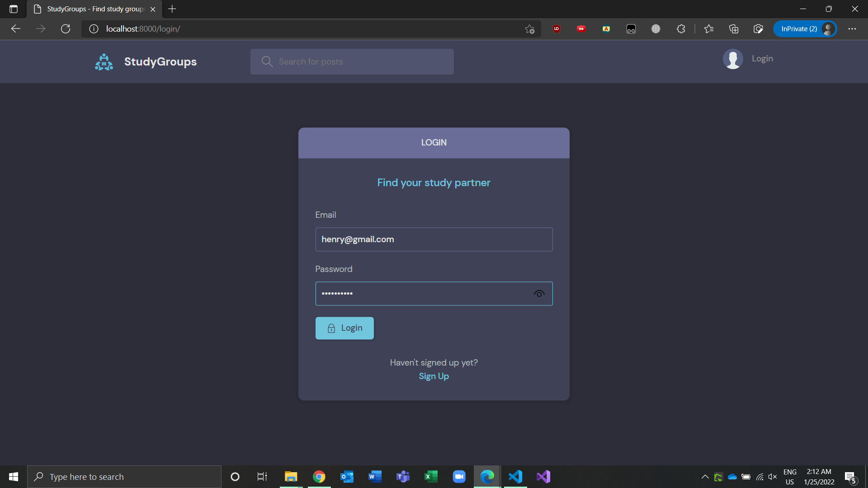
Task: Open uBlock Origin extension icon
Action: [557, 29]
